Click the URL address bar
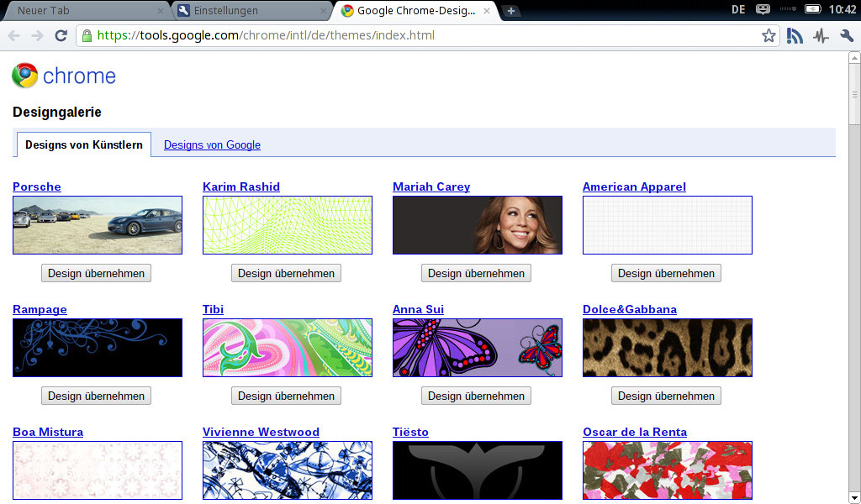The height and width of the screenshot is (504, 861). [x=428, y=35]
